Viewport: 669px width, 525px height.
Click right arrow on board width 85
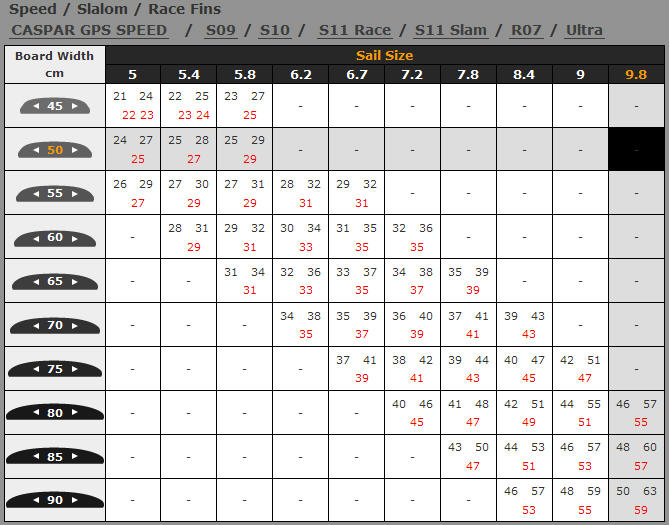[x=75, y=456]
